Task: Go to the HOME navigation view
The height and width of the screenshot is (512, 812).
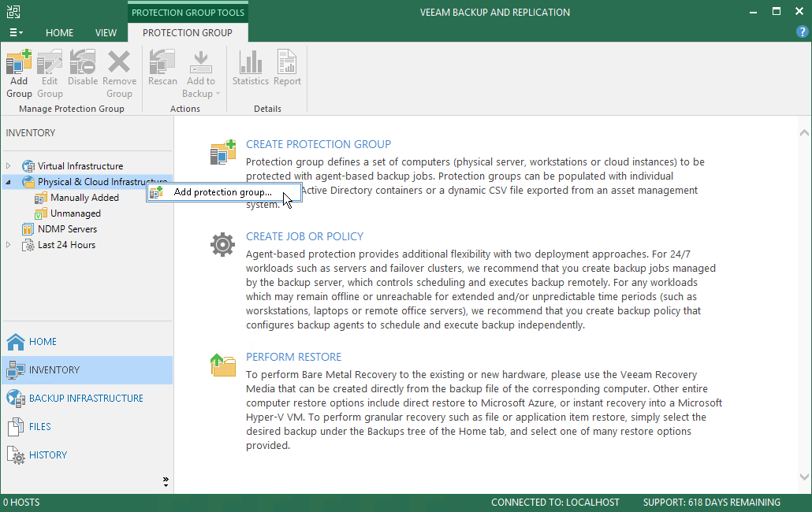Action: [87, 342]
